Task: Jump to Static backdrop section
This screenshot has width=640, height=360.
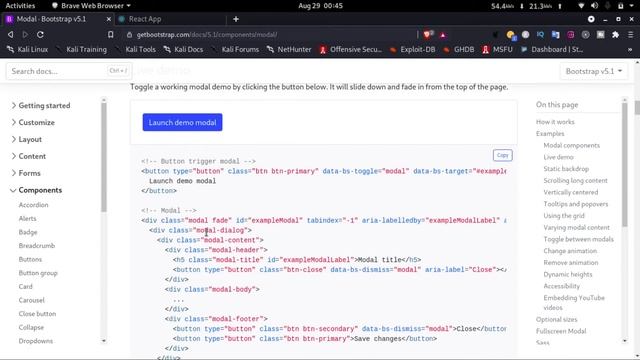Action: pos(566,169)
